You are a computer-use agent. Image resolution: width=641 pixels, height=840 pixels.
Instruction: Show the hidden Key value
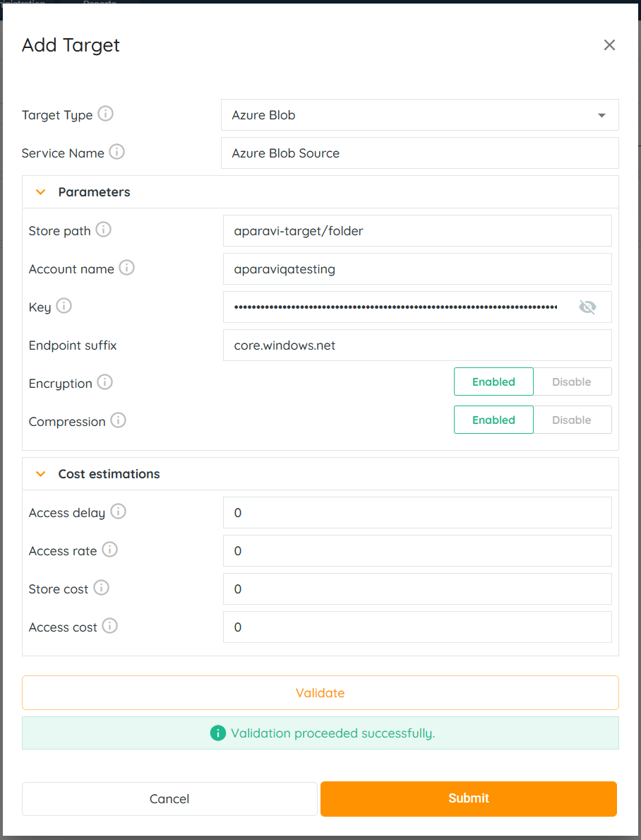point(587,307)
